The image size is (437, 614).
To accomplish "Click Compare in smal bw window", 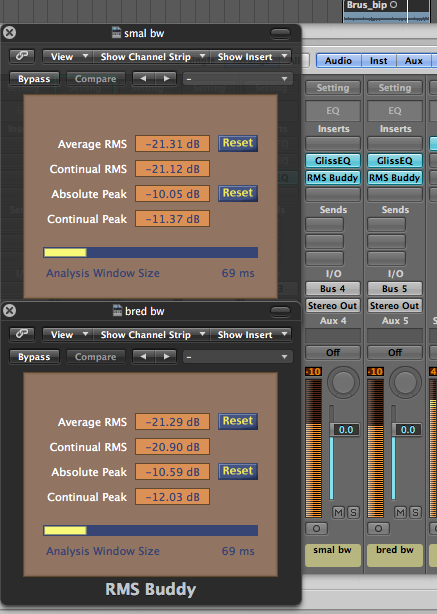I will (96, 79).
